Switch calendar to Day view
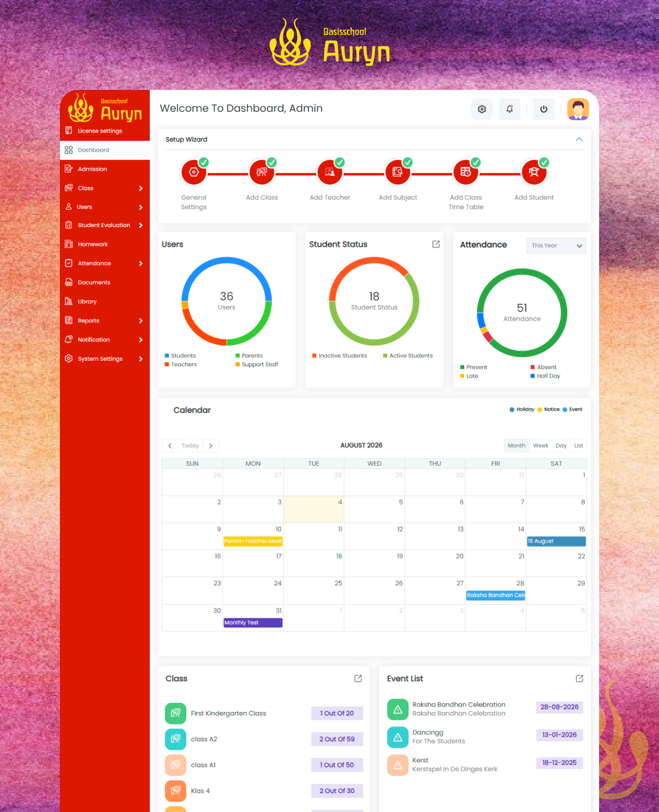Image resolution: width=659 pixels, height=812 pixels. [561, 445]
